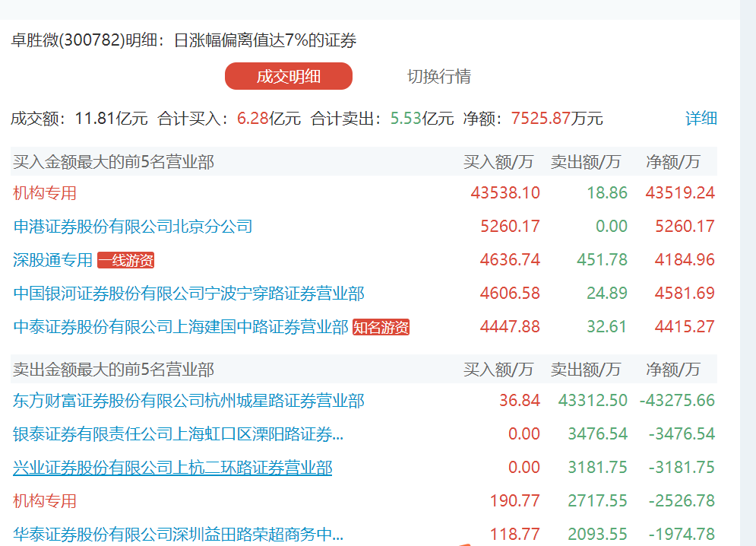Click net amount -2526.78
Screen dimensions: 756x546
(682, 500)
